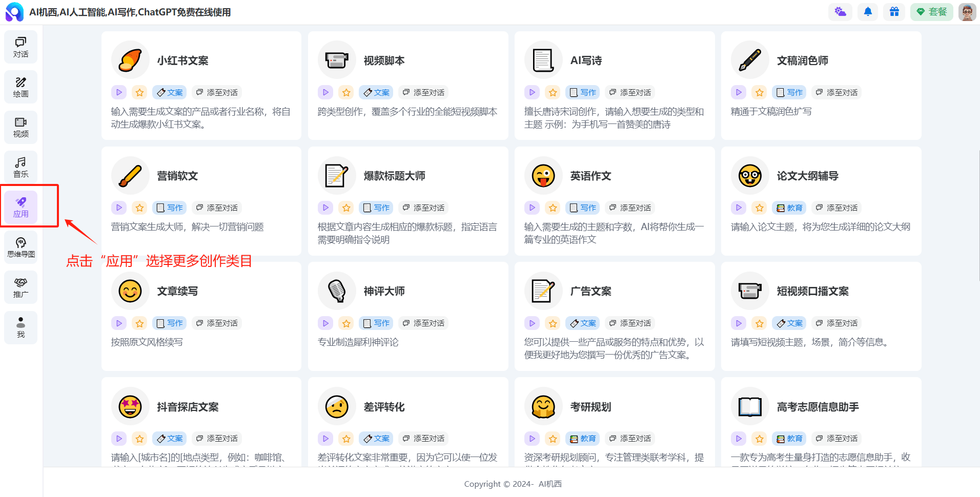
Task: Open the 绘画 drawing sidebar section
Action: (x=21, y=87)
